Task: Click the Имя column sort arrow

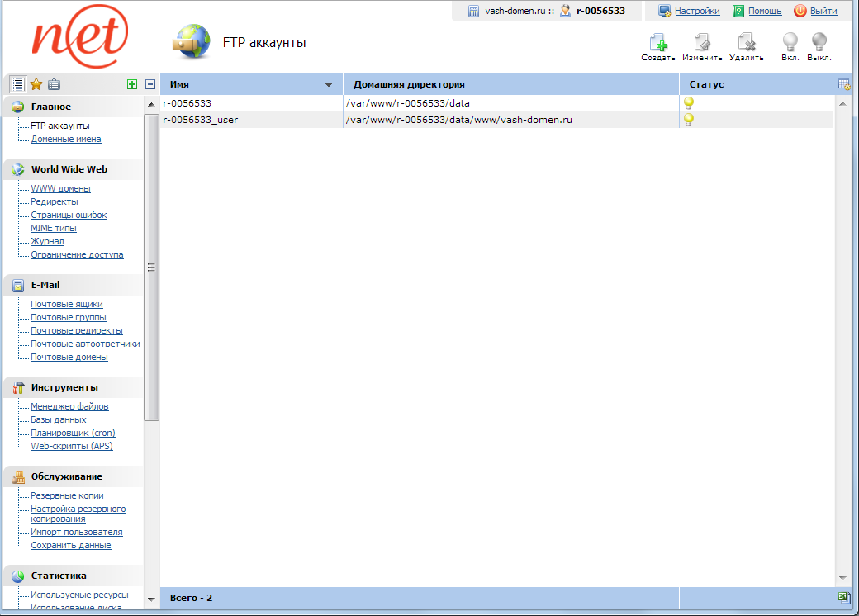Action: (x=329, y=85)
